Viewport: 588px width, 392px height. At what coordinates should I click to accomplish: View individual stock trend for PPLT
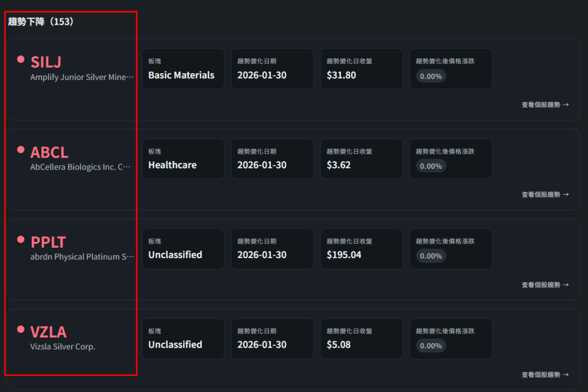[x=545, y=285]
